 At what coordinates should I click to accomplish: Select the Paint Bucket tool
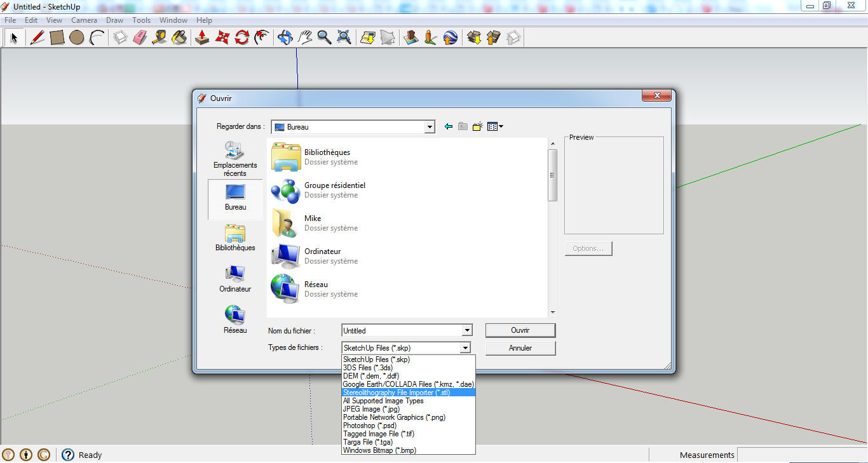(179, 37)
